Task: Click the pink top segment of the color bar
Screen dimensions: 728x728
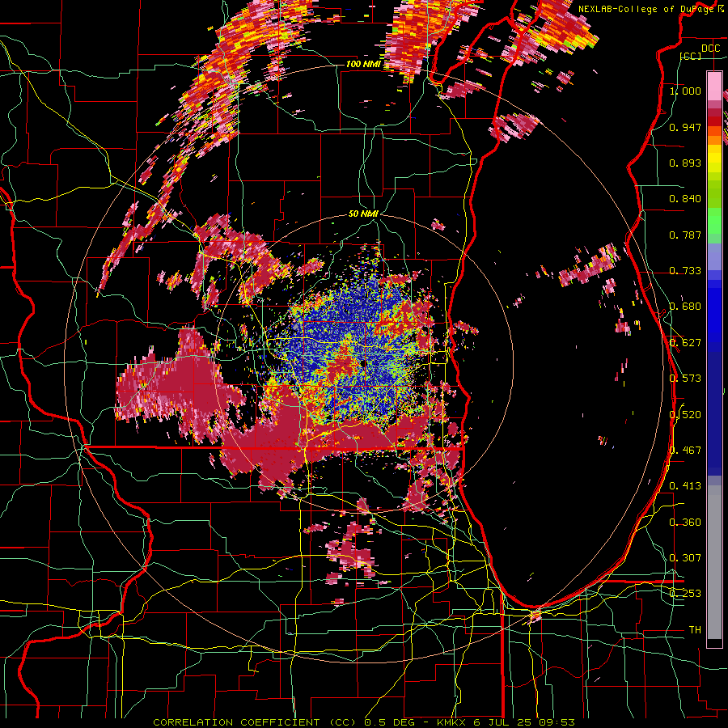Action: click(x=714, y=86)
